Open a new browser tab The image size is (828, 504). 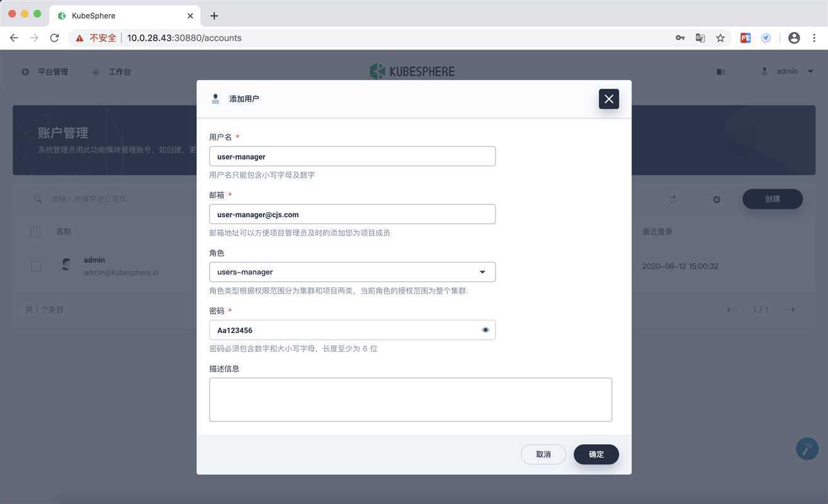tap(214, 16)
